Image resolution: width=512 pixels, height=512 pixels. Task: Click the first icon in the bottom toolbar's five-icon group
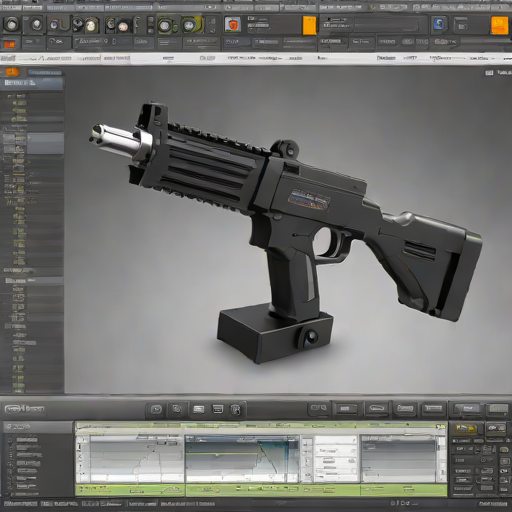[156, 409]
